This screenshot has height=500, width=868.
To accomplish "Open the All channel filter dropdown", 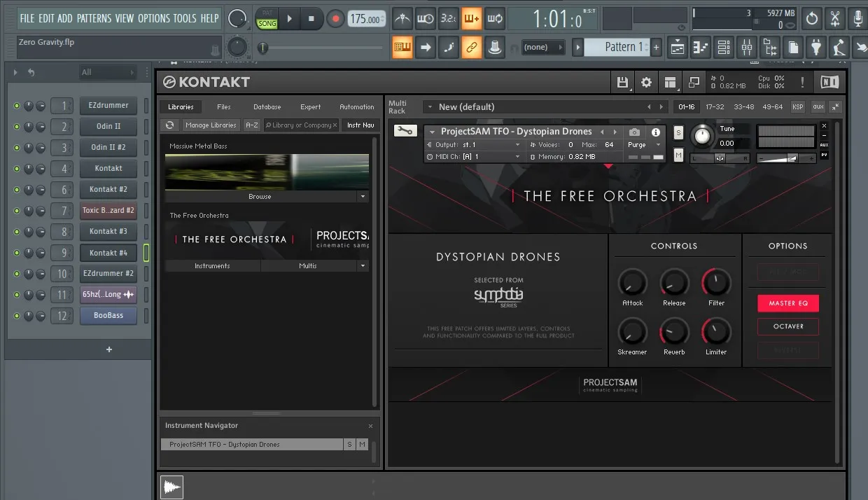I will coord(108,72).
